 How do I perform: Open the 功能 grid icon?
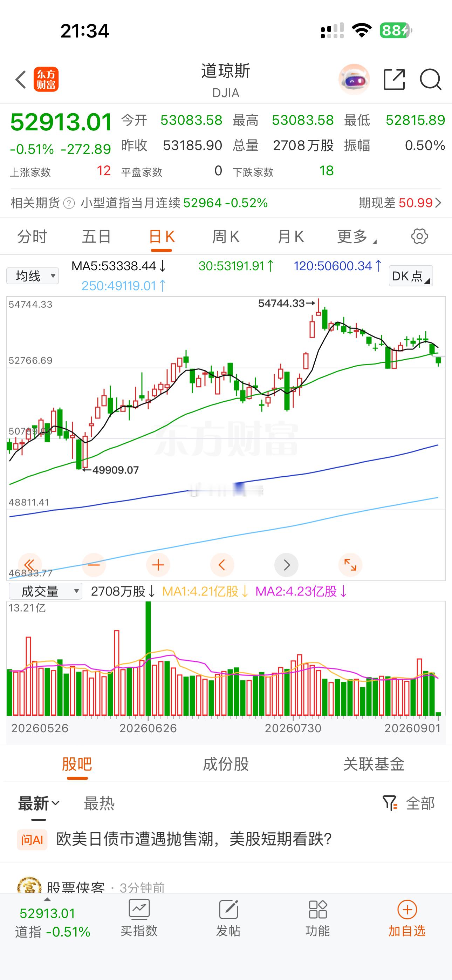[318, 910]
